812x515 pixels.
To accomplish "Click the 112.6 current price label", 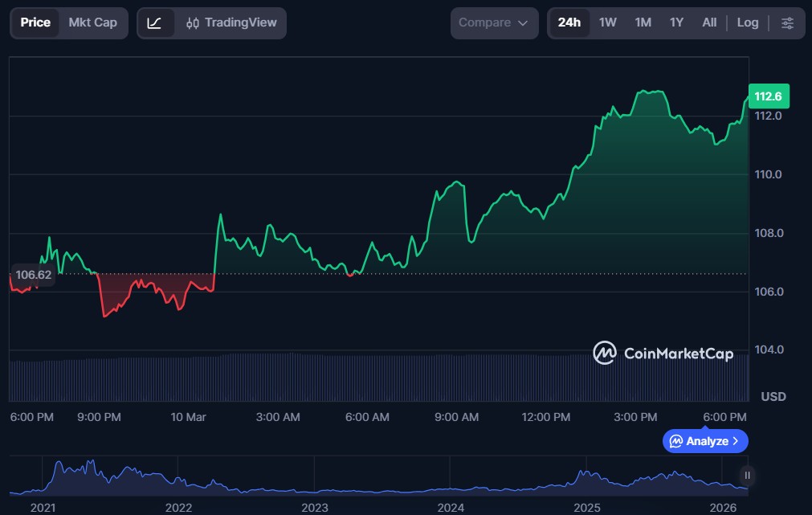I will [768, 96].
